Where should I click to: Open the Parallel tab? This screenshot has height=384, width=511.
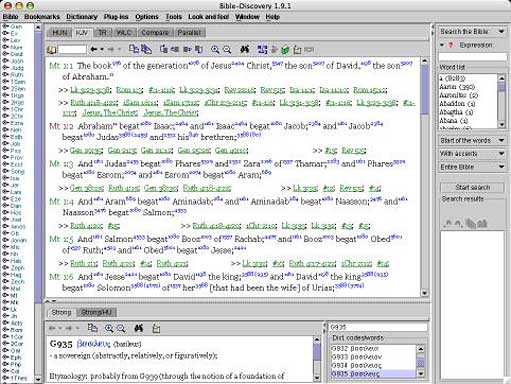coord(189,33)
